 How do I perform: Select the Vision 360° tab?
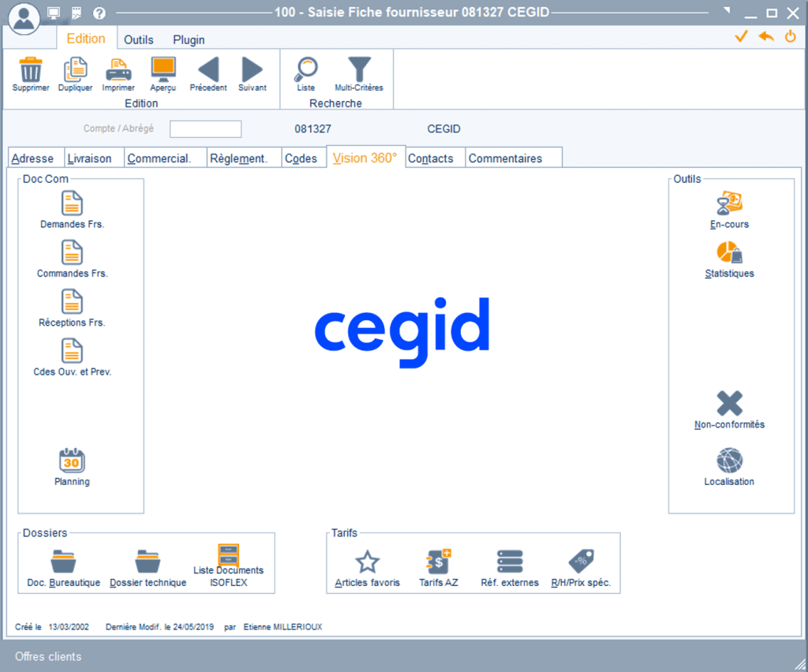pyautogui.click(x=365, y=158)
